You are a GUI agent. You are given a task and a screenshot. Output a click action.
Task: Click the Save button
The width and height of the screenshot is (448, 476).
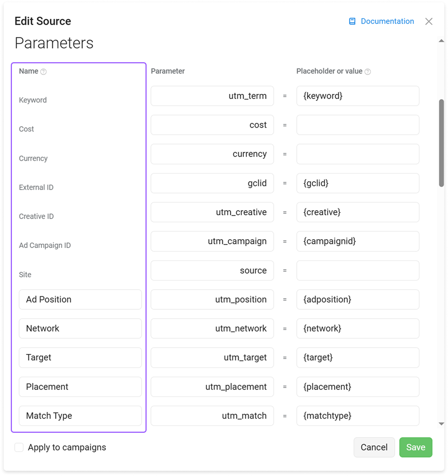[x=416, y=447]
